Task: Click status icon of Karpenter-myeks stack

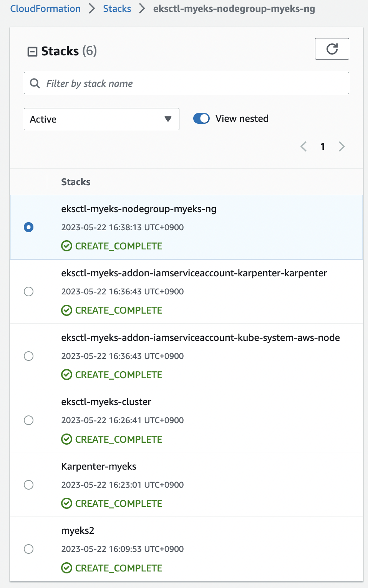Action: [66, 503]
